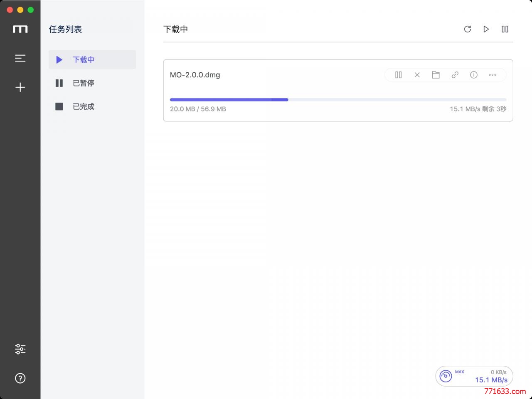Click the 15.1 MB/s download speed readout

pyautogui.click(x=491, y=380)
